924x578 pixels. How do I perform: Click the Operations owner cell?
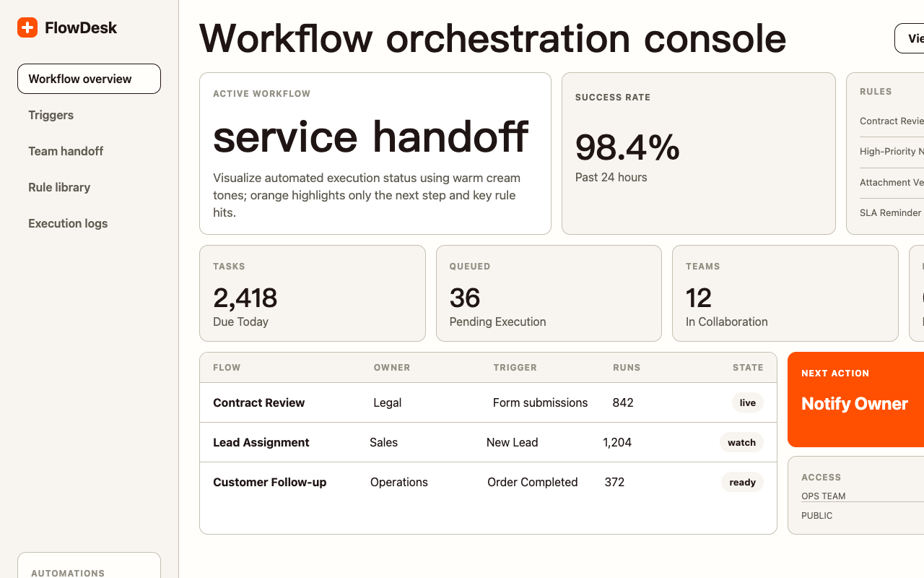tap(399, 482)
